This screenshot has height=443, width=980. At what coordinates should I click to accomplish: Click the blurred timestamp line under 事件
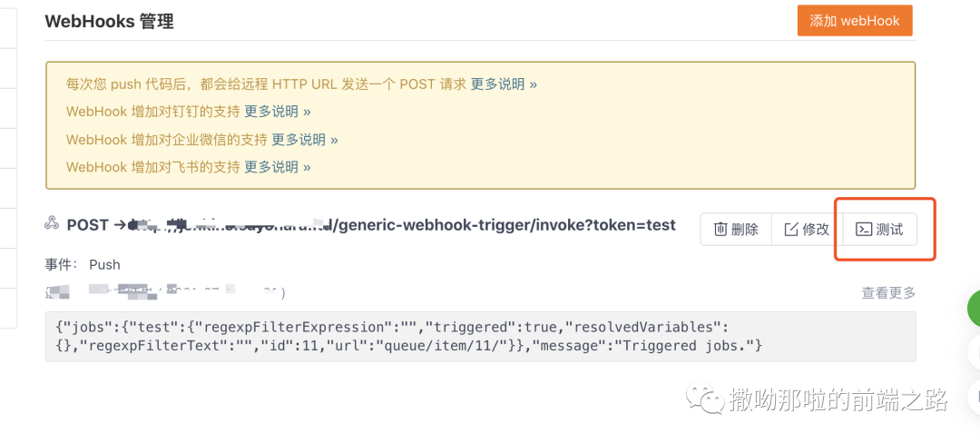165,292
